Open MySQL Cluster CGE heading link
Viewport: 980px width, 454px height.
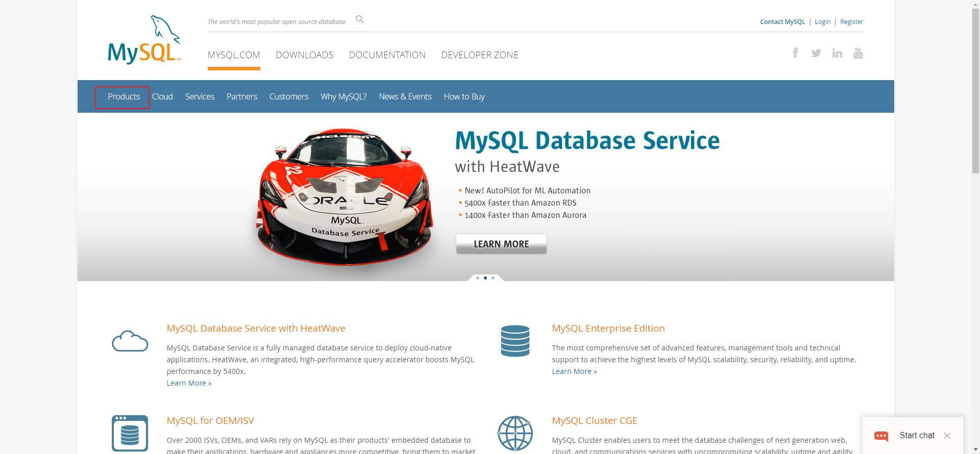(595, 421)
